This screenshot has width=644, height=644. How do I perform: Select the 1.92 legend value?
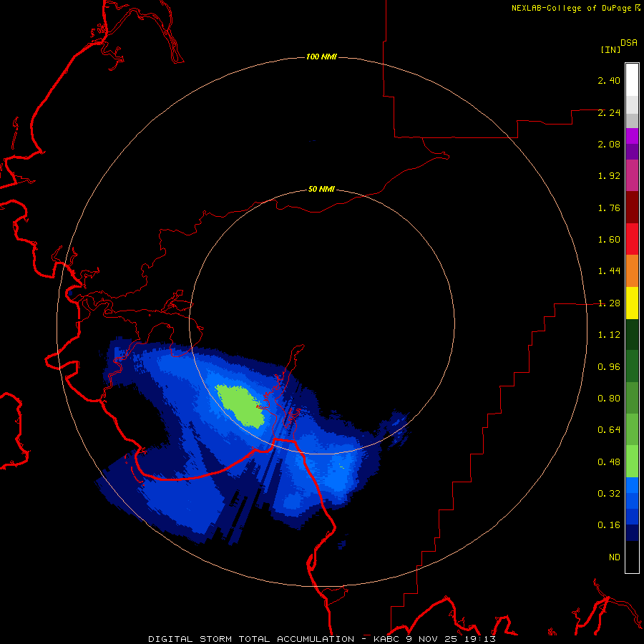tap(609, 176)
